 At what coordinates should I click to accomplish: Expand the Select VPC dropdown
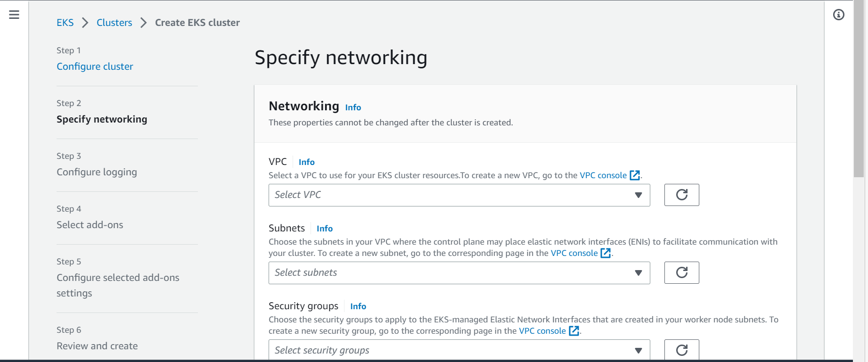(459, 195)
